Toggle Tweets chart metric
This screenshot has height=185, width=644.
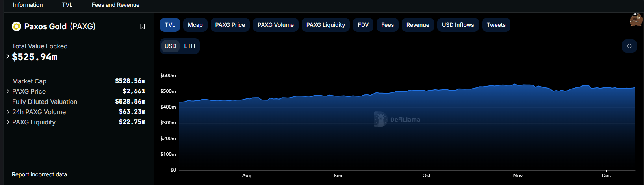pos(496,25)
